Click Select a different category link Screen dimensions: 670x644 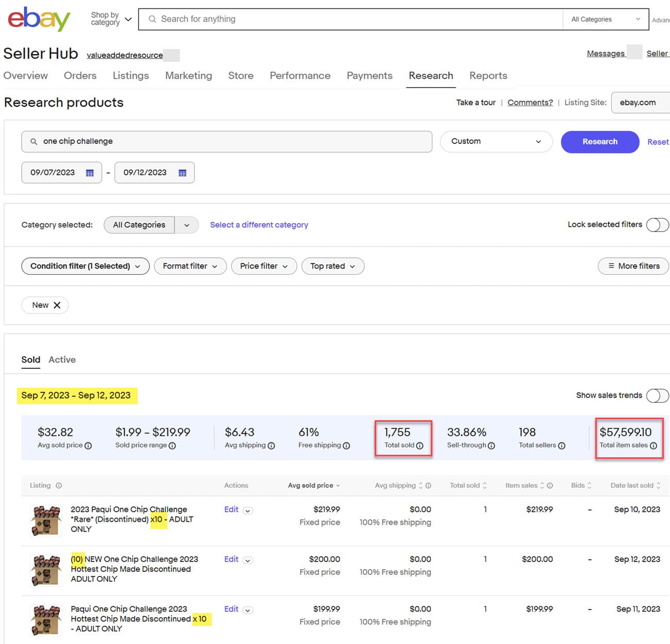tap(259, 225)
